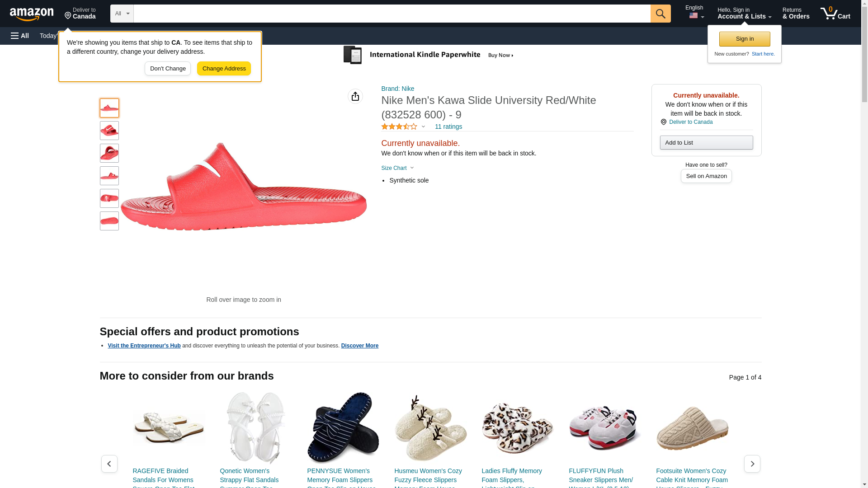Click the Don't Change button
Image resolution: width=868 pixels, height=488 pixels.
coord(168,69)
